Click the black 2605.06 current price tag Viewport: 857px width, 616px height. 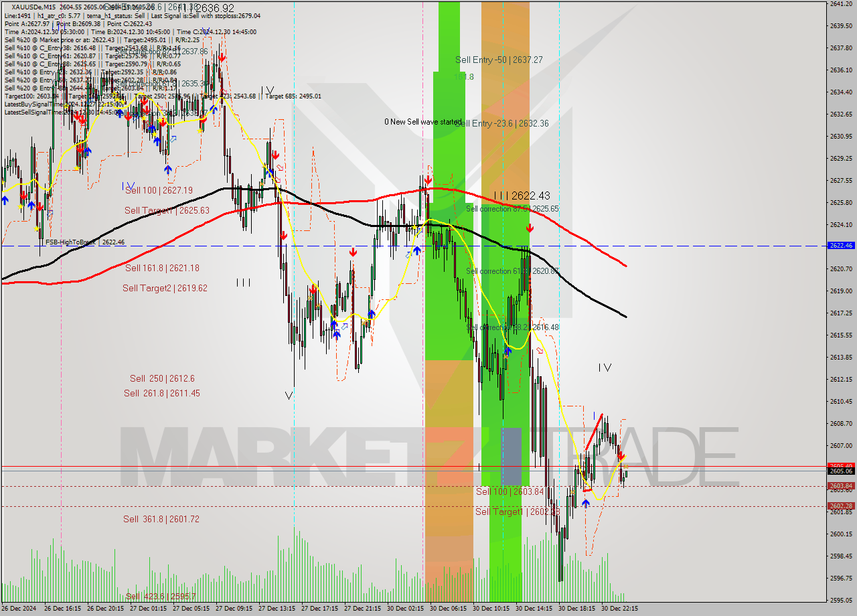click(x=841, y=471)
